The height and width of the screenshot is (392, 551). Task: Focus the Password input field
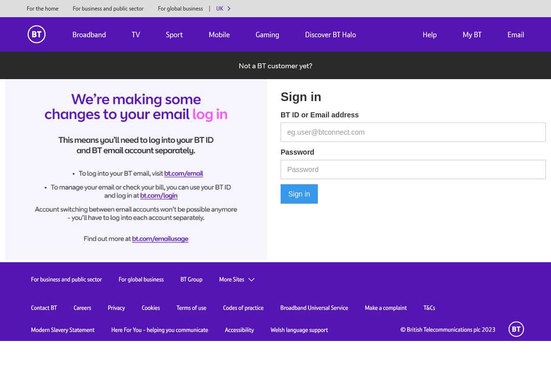[413, 169]
